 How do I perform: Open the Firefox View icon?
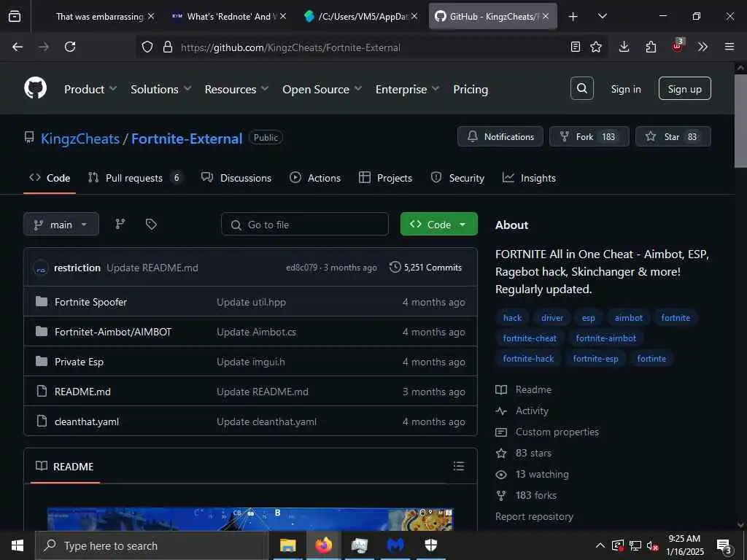coord(15,16)
